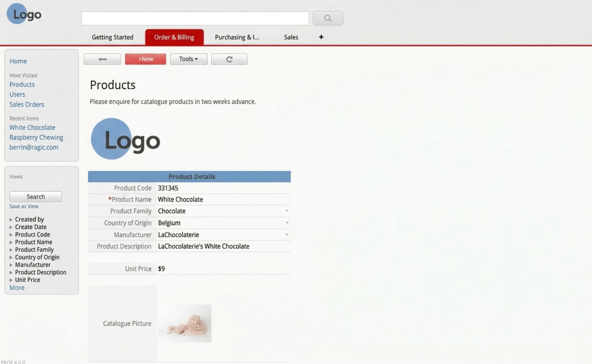Click the search magnifier icon
This screenshot has width=592, height=364.
click(x=328, y=17)
